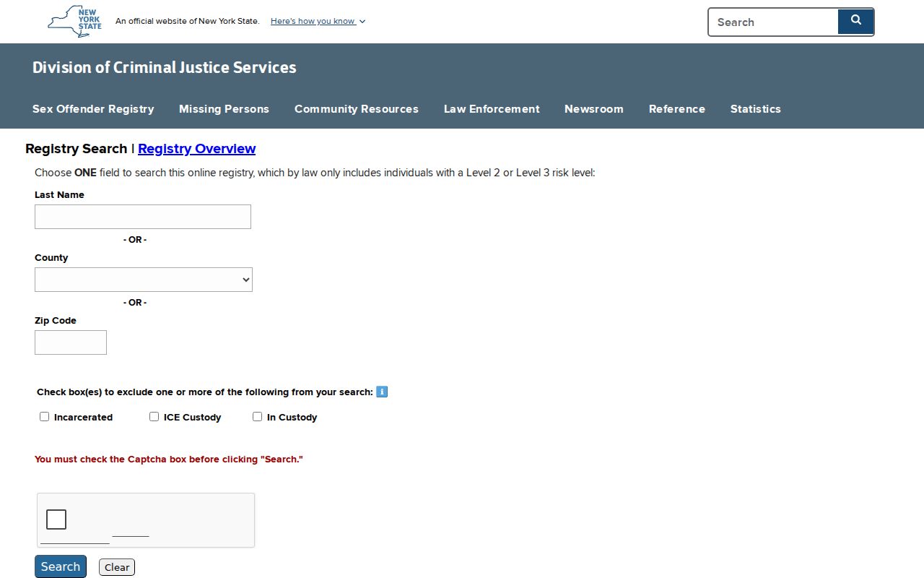Open the Sex Offender Registry menu
The width and height of the screenshot is (924, 578).
click(x=93, y=109)
